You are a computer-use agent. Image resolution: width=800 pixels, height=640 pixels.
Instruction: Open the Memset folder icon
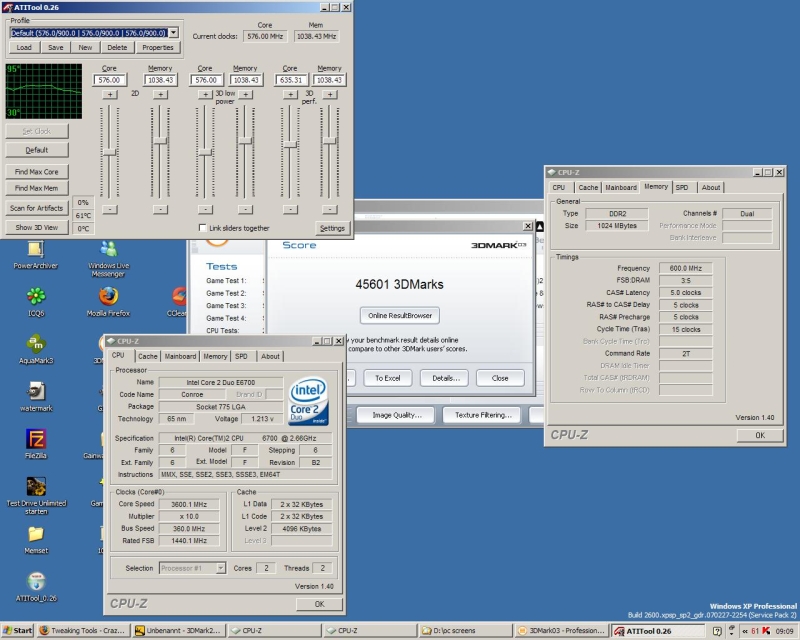(36, 538)
